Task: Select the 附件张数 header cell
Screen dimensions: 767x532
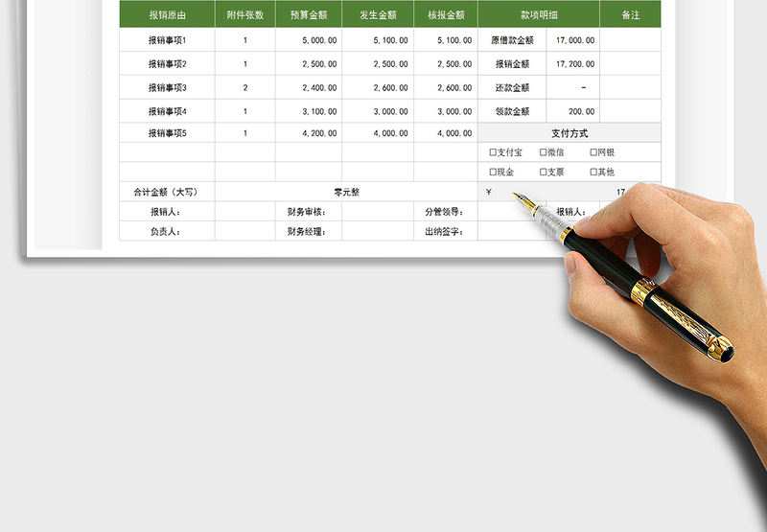Action: pyautogui.click(x=245, y=16)
